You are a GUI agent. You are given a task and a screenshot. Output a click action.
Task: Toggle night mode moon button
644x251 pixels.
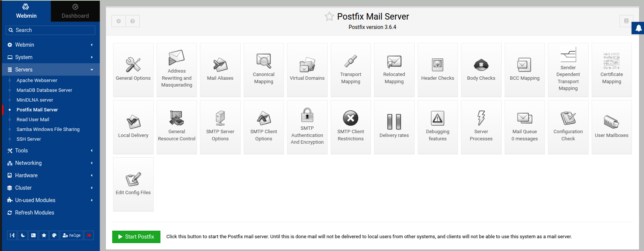tap(23, 235)
